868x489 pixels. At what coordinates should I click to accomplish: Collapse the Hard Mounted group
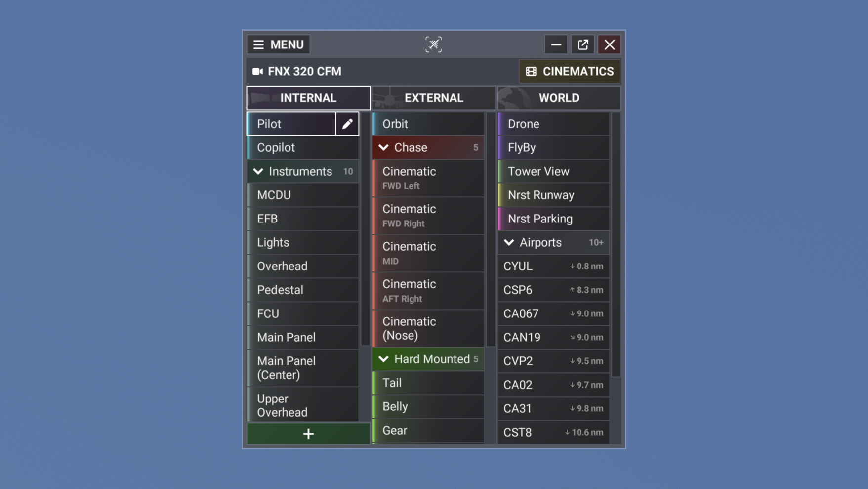tap(384, 359)
